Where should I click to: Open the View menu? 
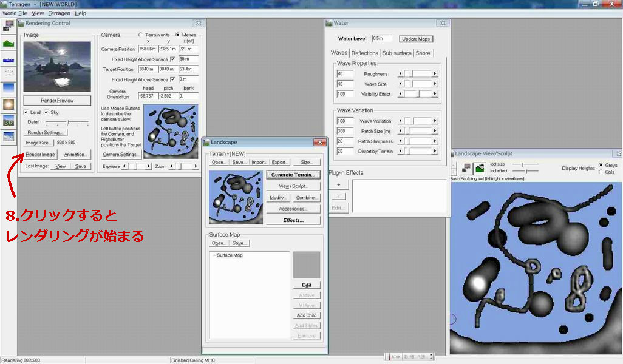point(38,13)
